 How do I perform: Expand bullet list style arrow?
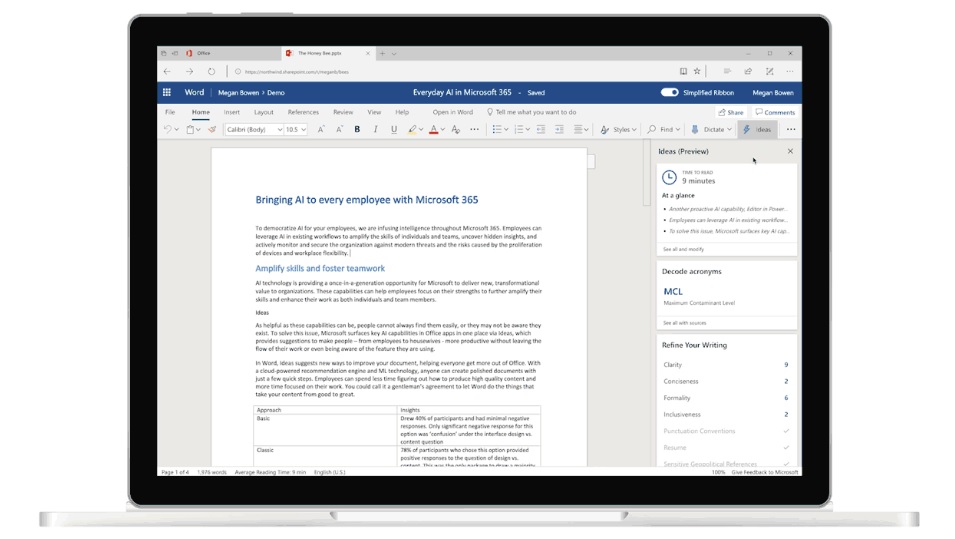(x=506, y=130)
